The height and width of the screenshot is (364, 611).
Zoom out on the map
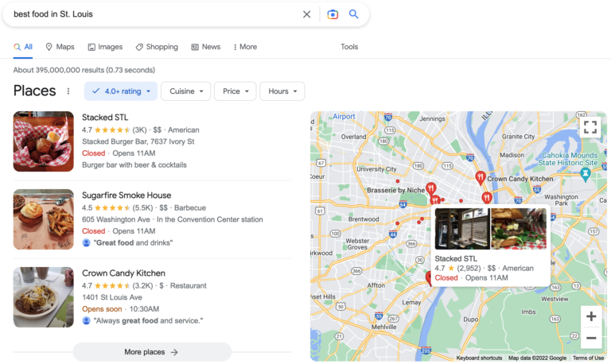pos(591,338)
